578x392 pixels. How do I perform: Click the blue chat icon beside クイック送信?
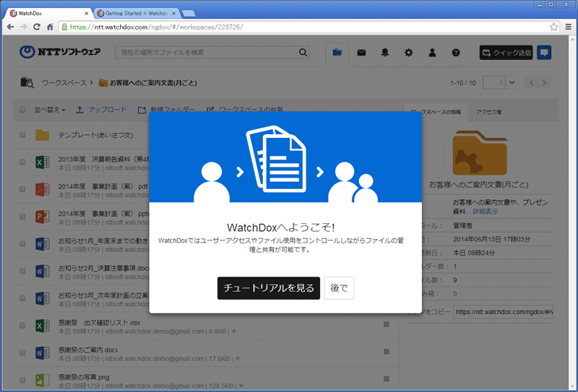(544, 53)
